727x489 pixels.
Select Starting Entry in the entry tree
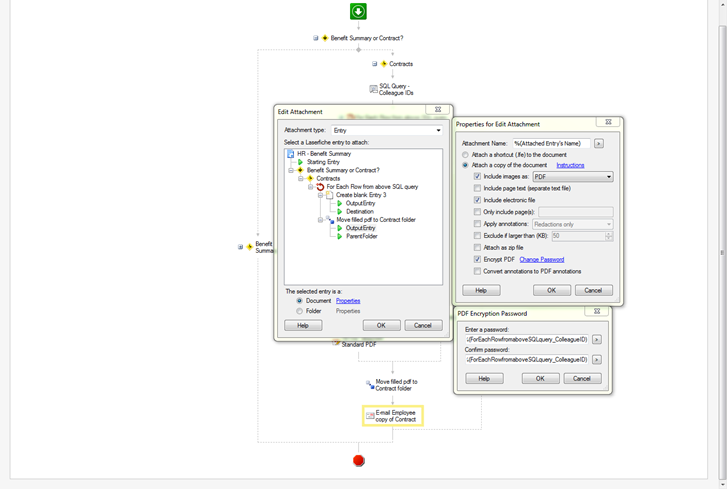click(x=323, y=162)
